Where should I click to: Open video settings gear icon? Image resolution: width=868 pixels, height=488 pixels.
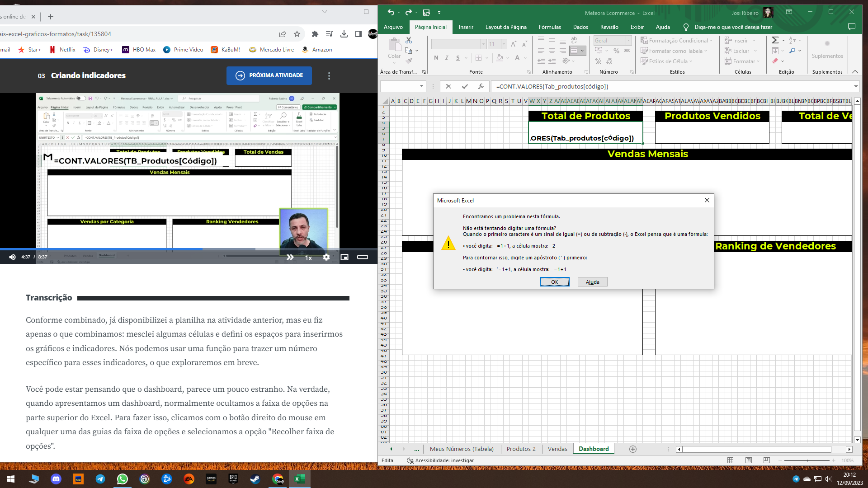coord(326,257)
